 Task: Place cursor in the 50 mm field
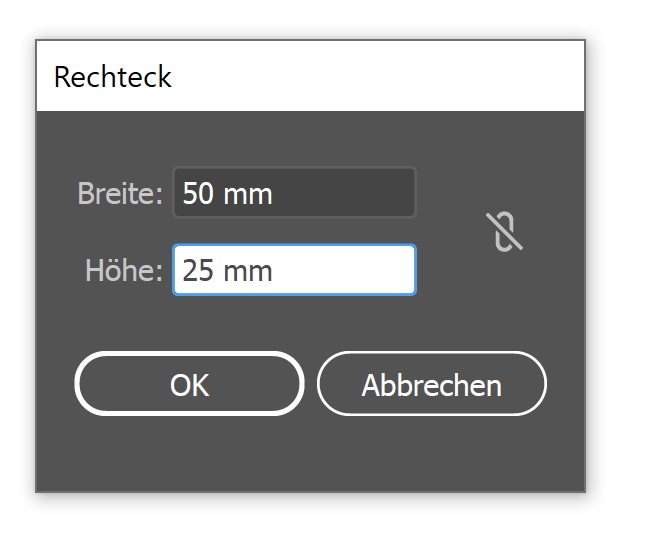(294, 193)
